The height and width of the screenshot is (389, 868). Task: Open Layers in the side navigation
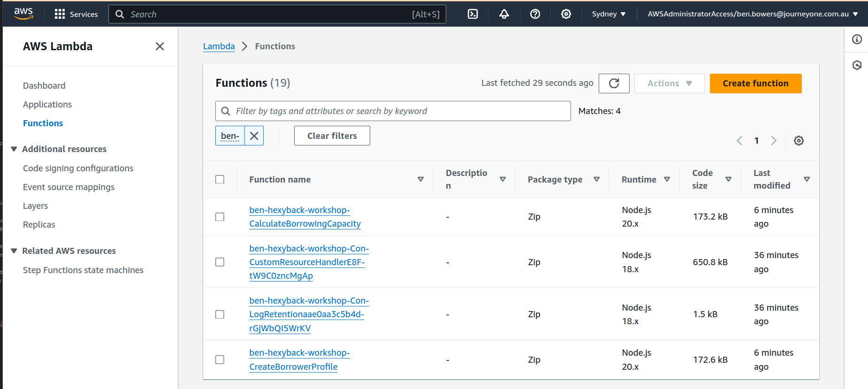35,206
